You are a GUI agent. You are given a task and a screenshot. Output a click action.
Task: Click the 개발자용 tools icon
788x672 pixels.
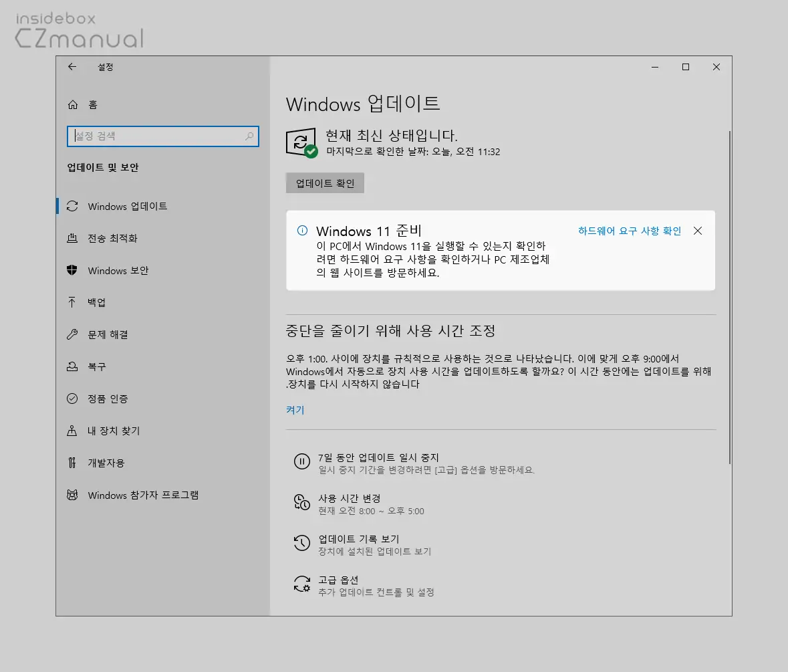72,463
